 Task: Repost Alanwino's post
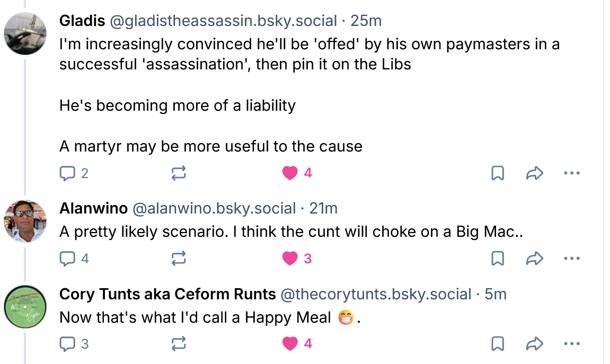pos(179,258)
